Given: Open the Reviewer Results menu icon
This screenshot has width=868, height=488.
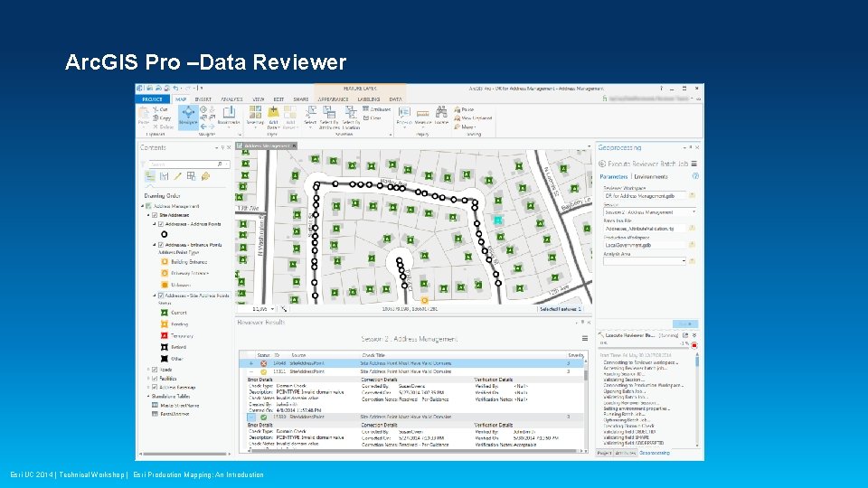Looking at the screenshot, I should [585, 339].
